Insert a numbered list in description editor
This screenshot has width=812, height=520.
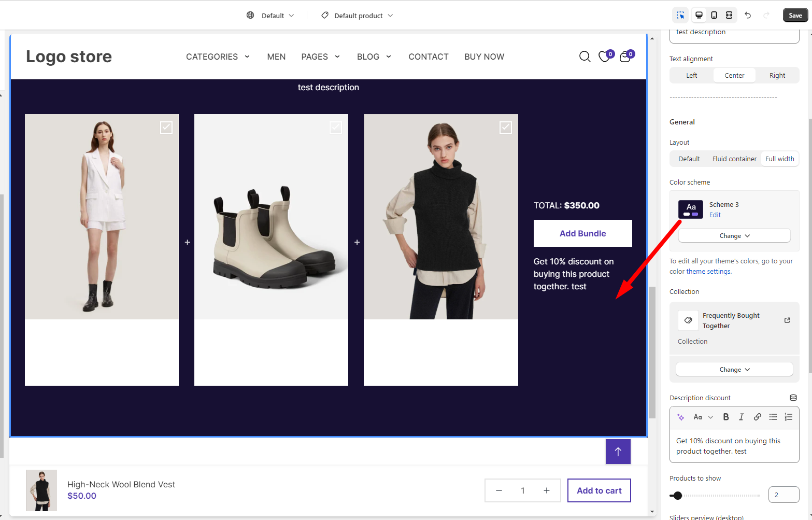[789, 417]
